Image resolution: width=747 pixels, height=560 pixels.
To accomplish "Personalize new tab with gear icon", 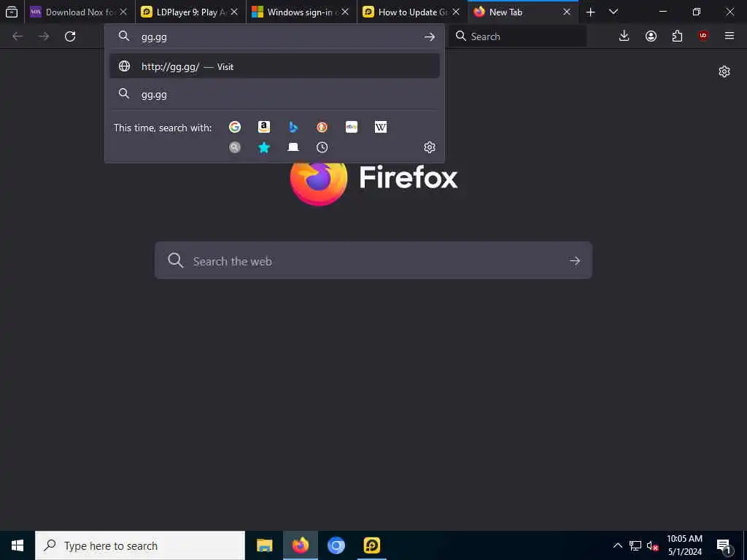I will click(x=724, y=72).
